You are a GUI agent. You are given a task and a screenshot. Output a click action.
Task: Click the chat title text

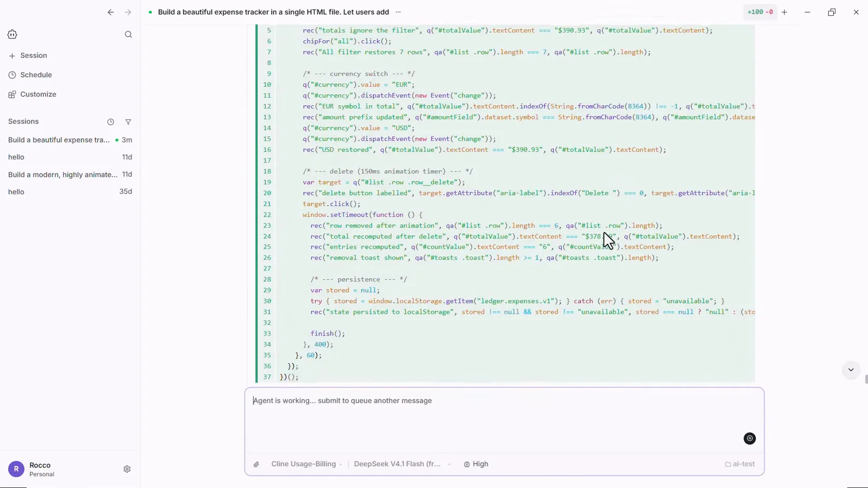[x=273, y=12]
